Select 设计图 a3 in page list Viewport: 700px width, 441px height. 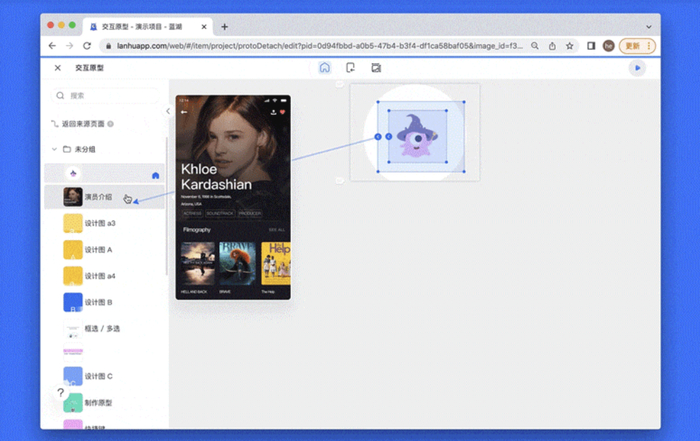coord(100,223)
